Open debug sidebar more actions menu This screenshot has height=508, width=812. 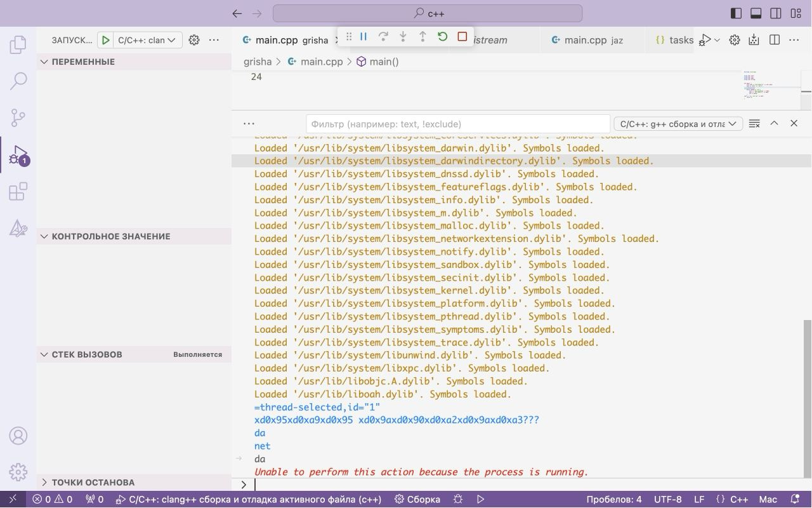click(x=214, y=40)
